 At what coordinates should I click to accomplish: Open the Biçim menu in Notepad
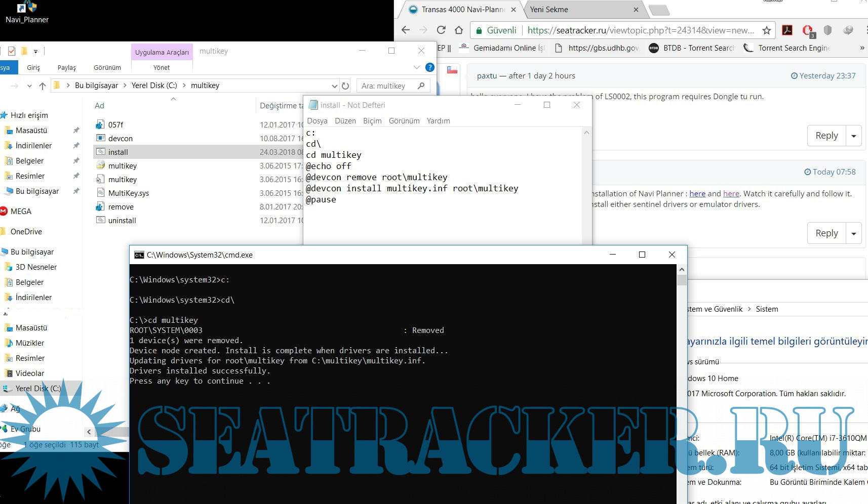pos(372,121)
